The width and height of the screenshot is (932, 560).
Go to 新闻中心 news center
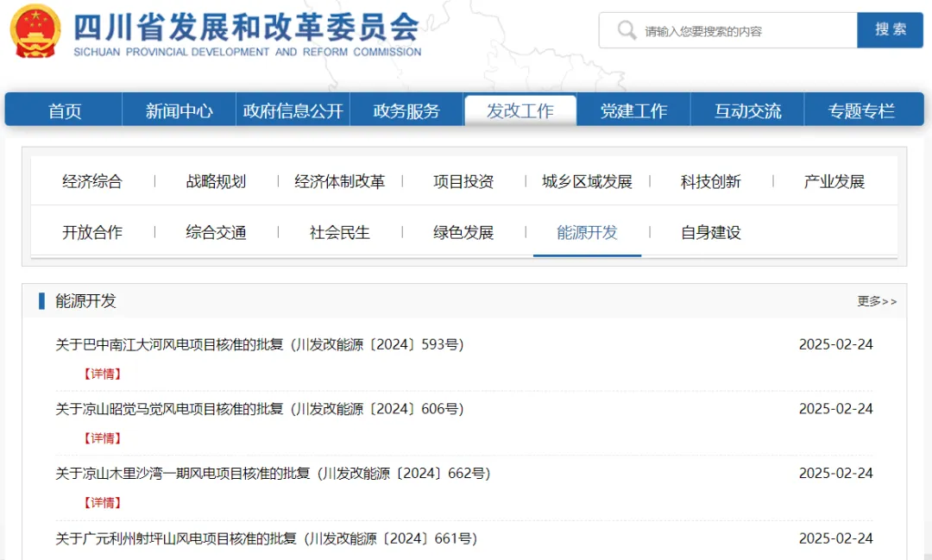pyautogui.click(x=179, y=110)
